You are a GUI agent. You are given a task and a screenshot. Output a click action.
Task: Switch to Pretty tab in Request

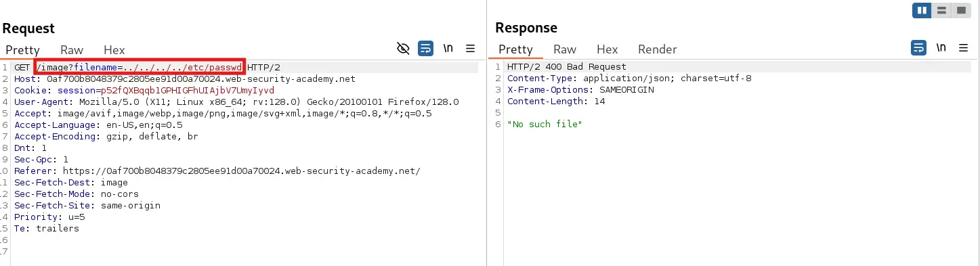click(22, 50)
